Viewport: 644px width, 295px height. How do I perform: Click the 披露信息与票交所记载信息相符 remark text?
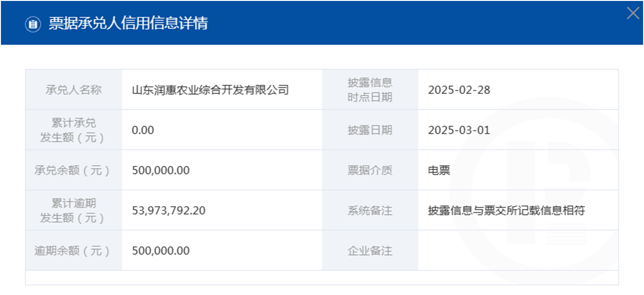(x=507, y=210)
